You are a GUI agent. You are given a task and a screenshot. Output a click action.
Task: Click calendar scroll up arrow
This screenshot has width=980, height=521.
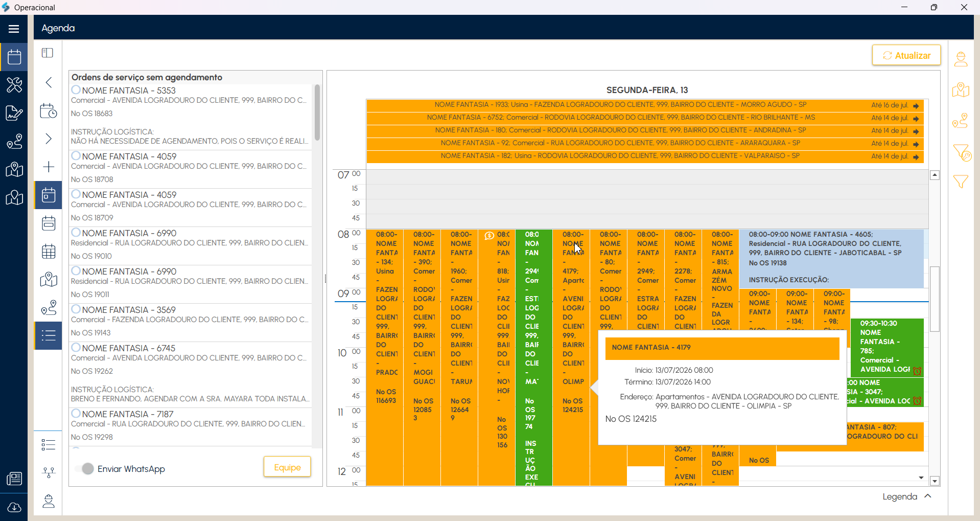click(x=935, y=175)
